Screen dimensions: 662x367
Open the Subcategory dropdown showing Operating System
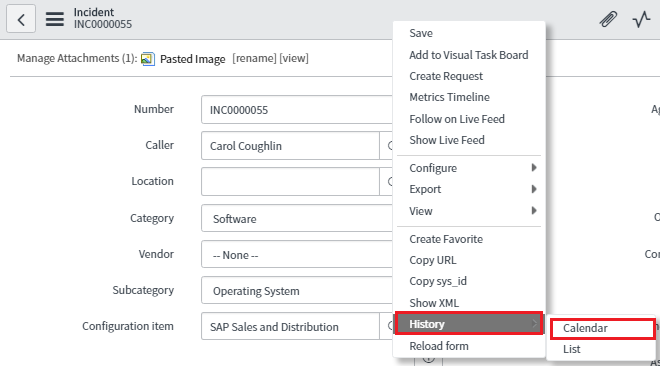click(297, 291)
